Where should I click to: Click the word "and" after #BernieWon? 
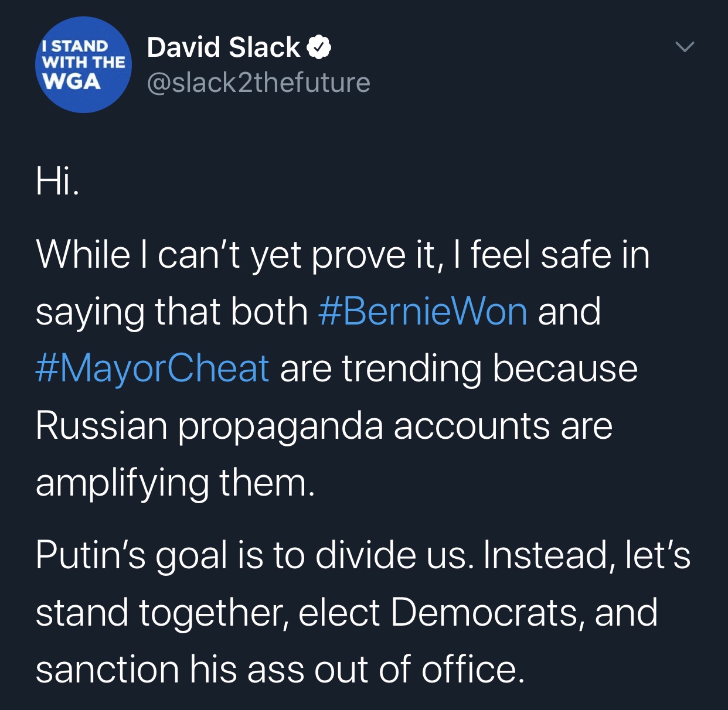tap(569, 311)
